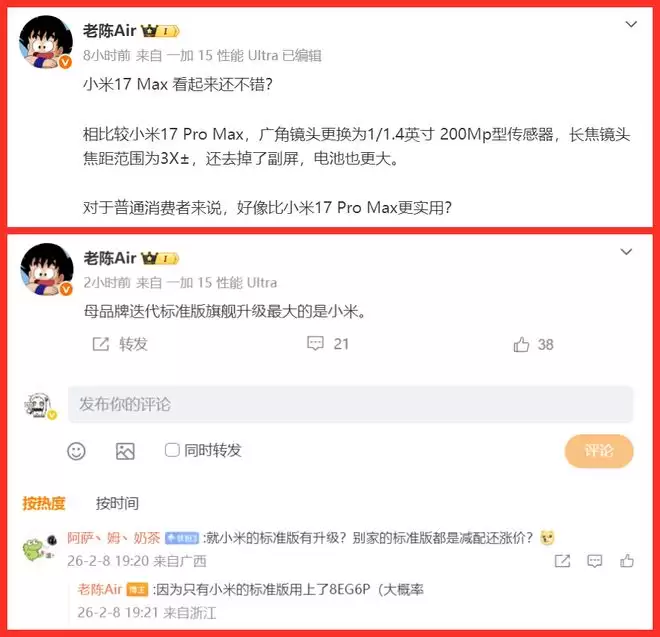Click the orange 评论 submit button

pyautogui.click(x=599, y=451)
